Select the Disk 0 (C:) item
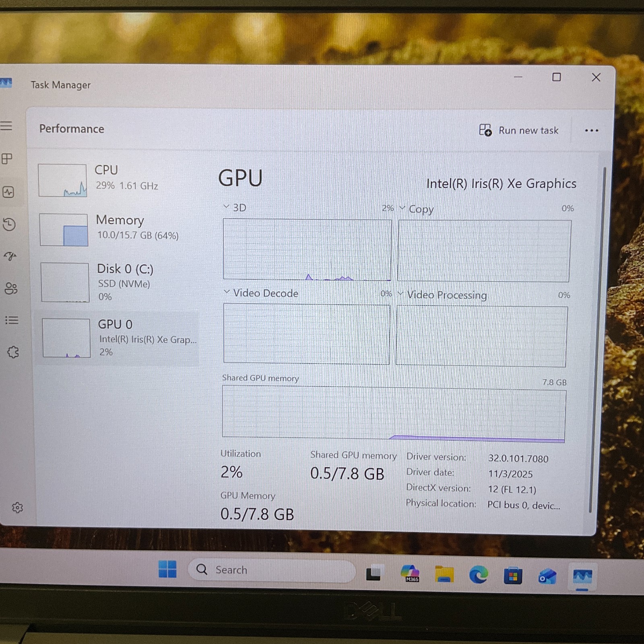 (118, 282)
